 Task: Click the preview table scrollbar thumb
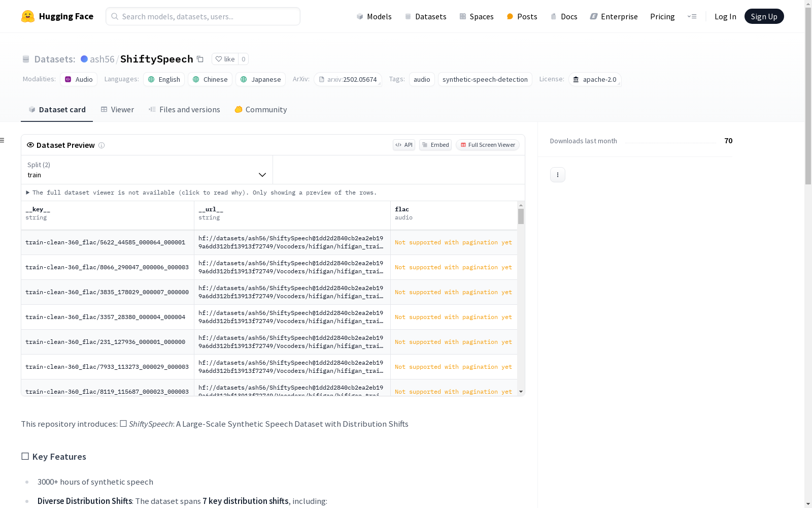point(521,216)
